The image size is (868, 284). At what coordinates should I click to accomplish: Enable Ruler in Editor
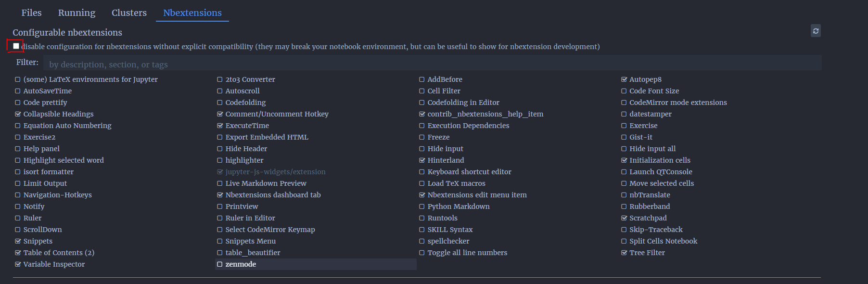220,218
